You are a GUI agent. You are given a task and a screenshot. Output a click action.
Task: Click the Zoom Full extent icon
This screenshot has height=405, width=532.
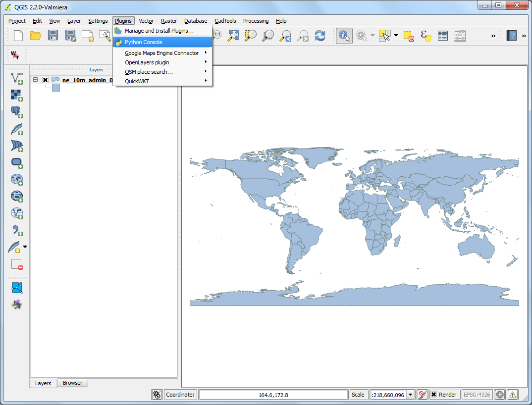[x=233, y=35]
